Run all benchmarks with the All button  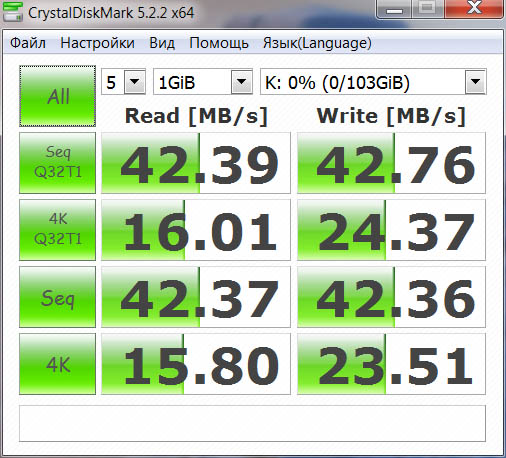coord(58,96)
